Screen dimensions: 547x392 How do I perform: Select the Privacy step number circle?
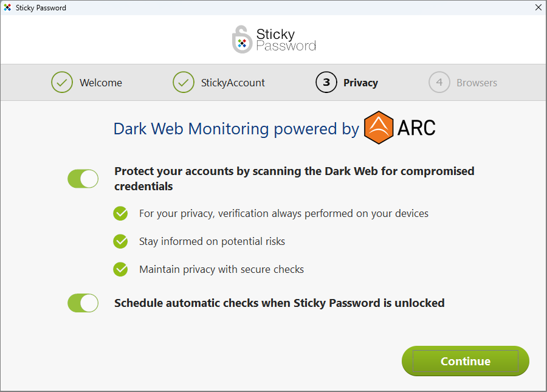click(x=326, y=82)
